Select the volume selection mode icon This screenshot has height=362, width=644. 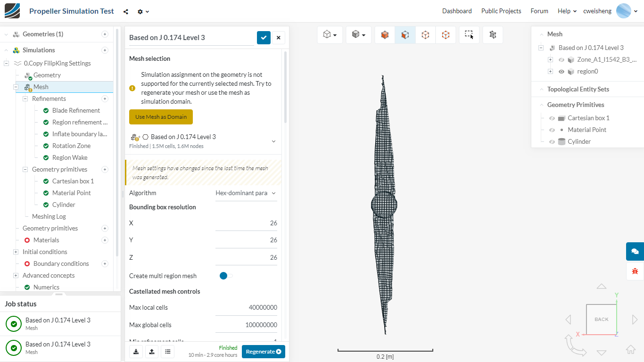(x=385, y=35)
